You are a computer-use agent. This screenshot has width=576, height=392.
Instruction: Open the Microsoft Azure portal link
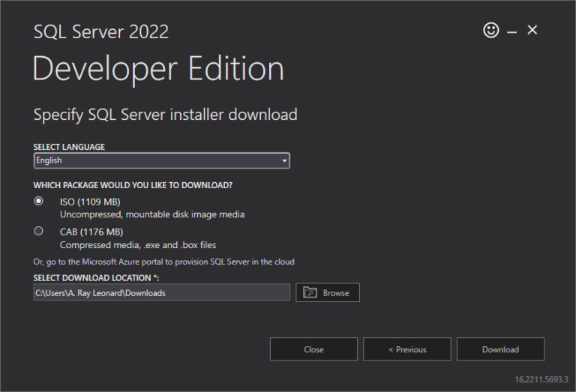coord(163,262)
